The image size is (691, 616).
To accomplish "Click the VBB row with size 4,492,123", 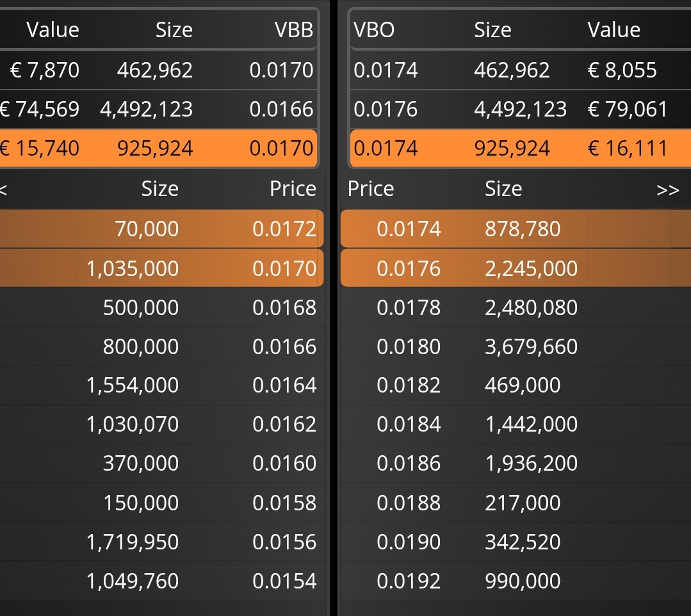I will (159, 109).
